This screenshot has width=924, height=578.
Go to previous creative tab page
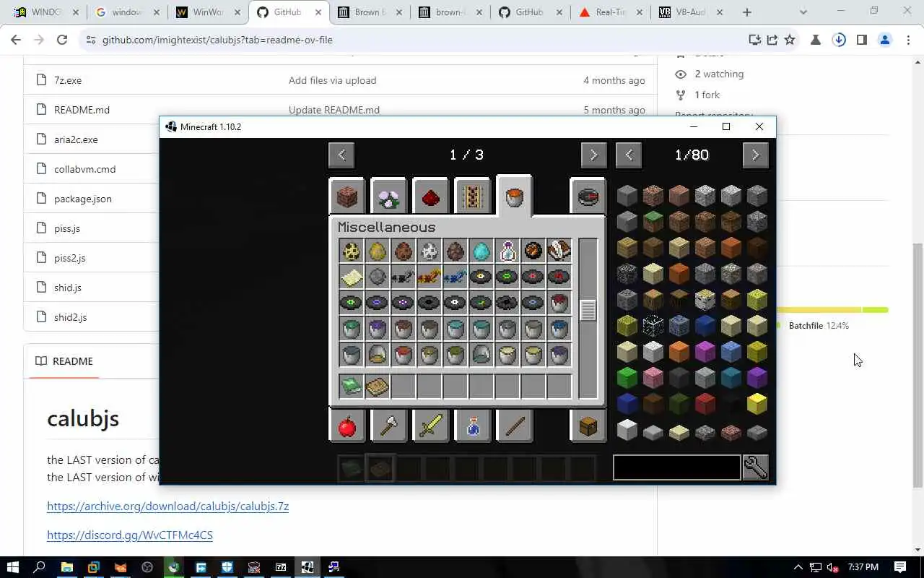(x=341, y=155)
